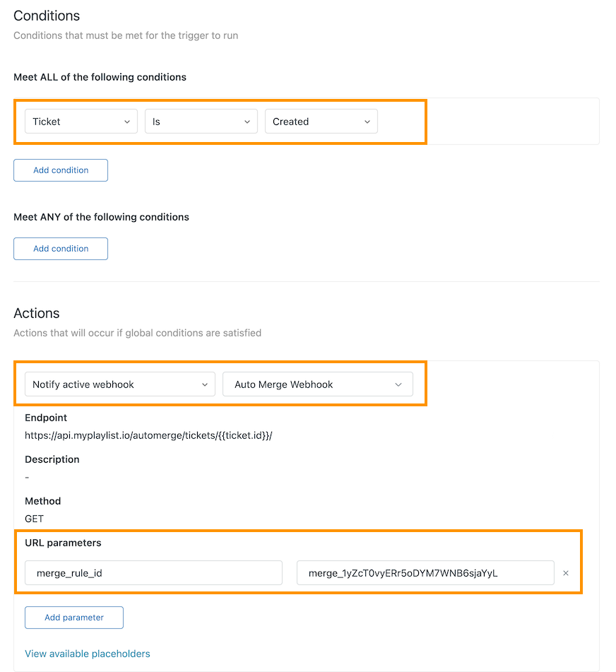This screenshot has height=672, width=616.
Task: Click the Actions section heading
Action: (x=37, y=313)
